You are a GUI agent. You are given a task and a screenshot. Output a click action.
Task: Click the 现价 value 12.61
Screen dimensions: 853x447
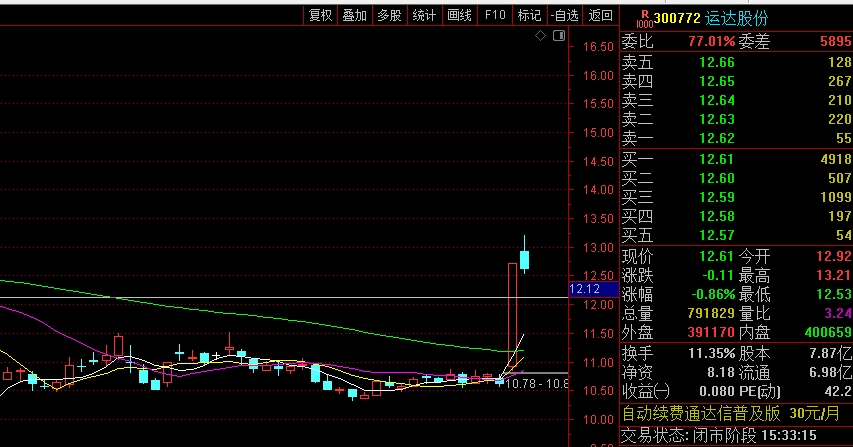[716, 256]
